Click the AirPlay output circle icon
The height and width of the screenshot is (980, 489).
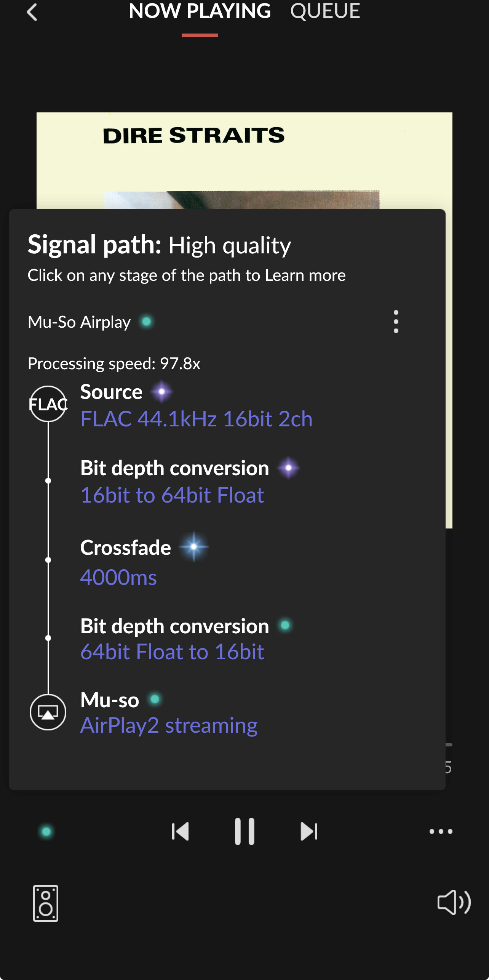coord(48,712)
